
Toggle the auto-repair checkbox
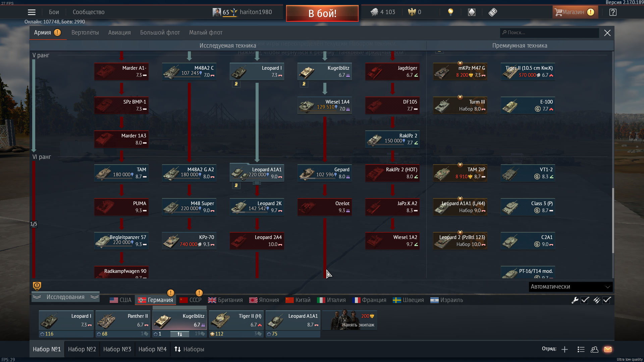coord(585,300)
